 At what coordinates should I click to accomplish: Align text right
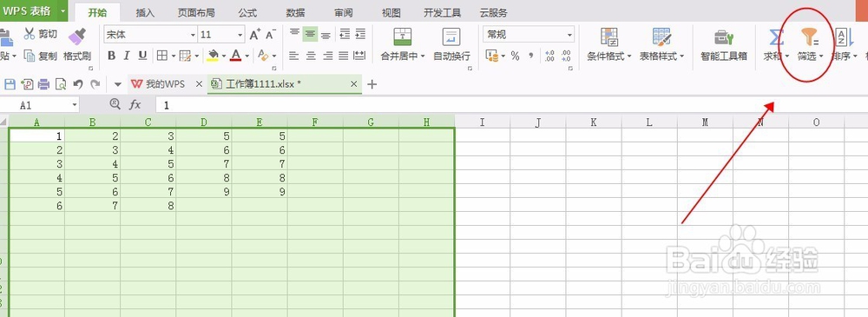(328, 56)
